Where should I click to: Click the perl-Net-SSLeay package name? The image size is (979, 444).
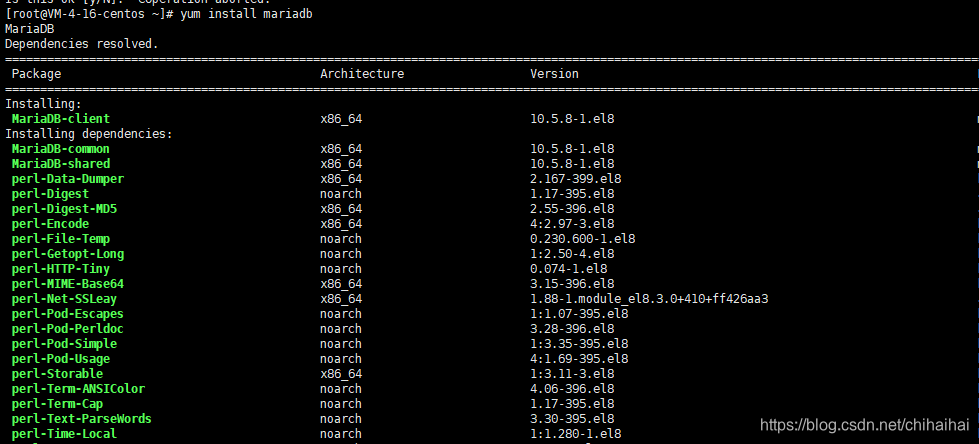click(x=64, y=298)
